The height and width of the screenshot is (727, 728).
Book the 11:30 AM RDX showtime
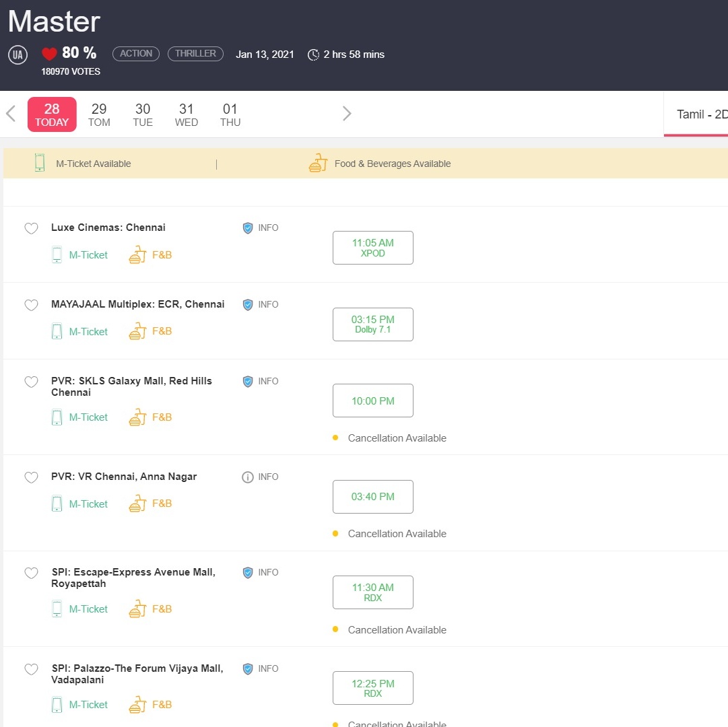(373, 592)
